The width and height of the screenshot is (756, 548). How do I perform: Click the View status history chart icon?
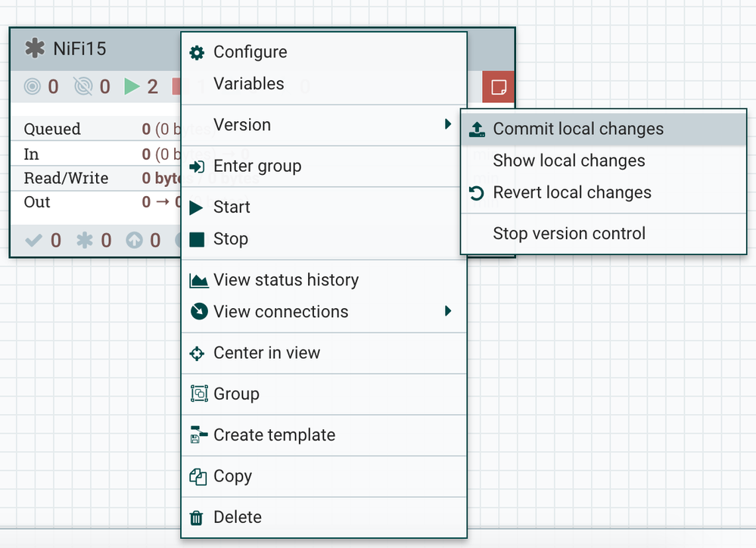tap(198, 280)
